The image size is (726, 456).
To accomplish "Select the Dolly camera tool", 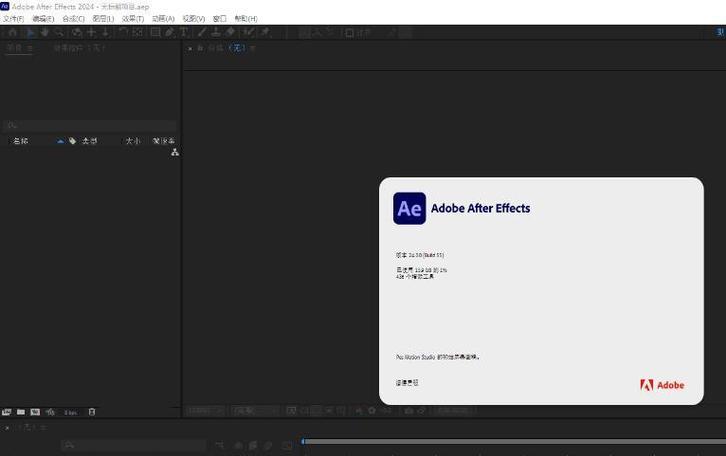I will point(106,32).
